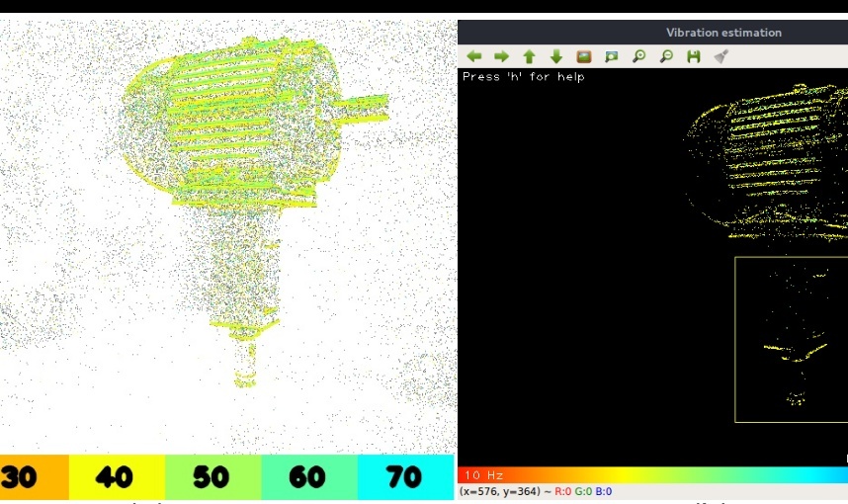Click the B:0 blue value in status bar
Viewport: 848px width, 504px height.
tap(604, 491)
